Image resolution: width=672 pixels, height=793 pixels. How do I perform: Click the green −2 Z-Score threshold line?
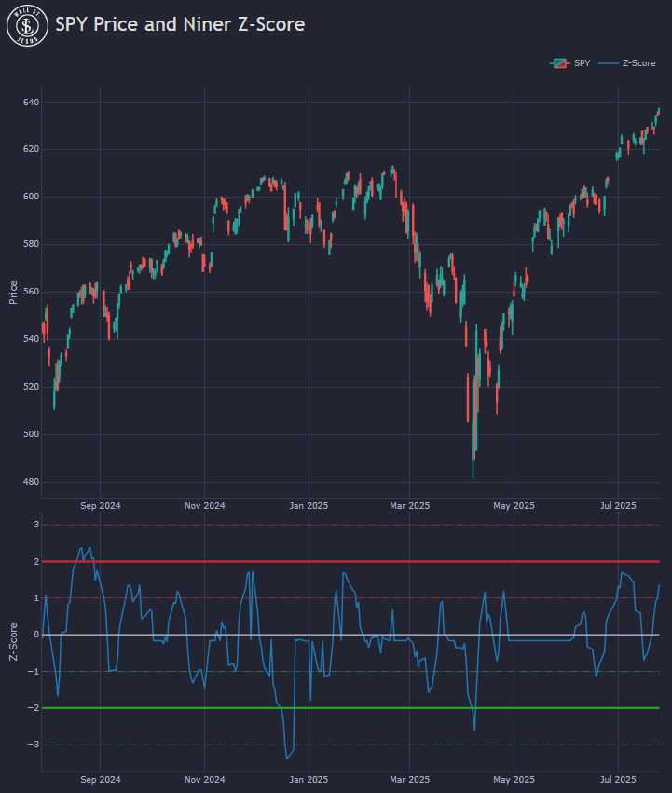(350, 708)
